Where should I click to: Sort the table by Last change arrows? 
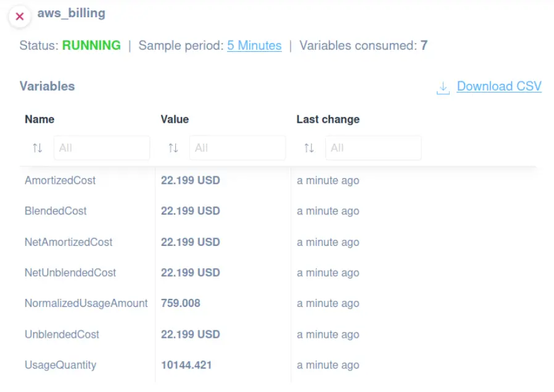point(309,148)
